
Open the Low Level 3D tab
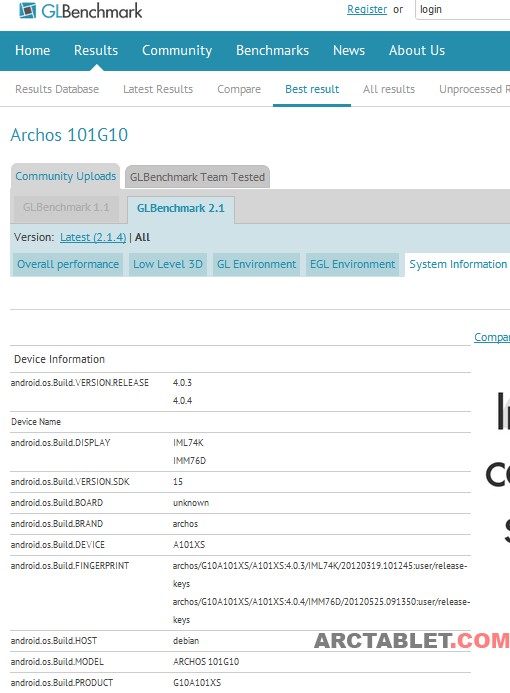point(168,264)
